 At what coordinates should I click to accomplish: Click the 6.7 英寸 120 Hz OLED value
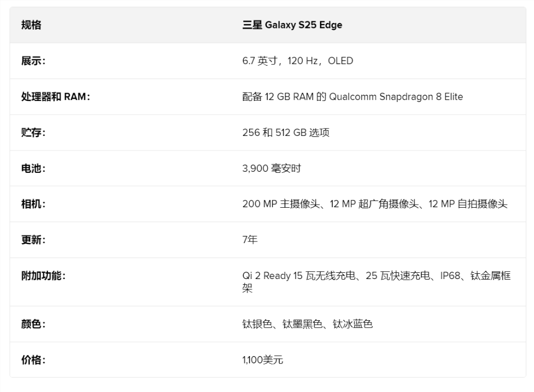coord(298,61)
